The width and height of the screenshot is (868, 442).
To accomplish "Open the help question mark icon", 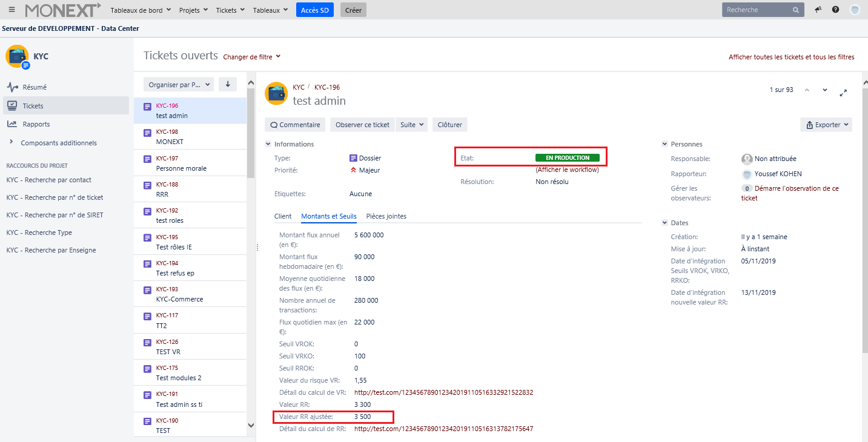I will (836, 10).
